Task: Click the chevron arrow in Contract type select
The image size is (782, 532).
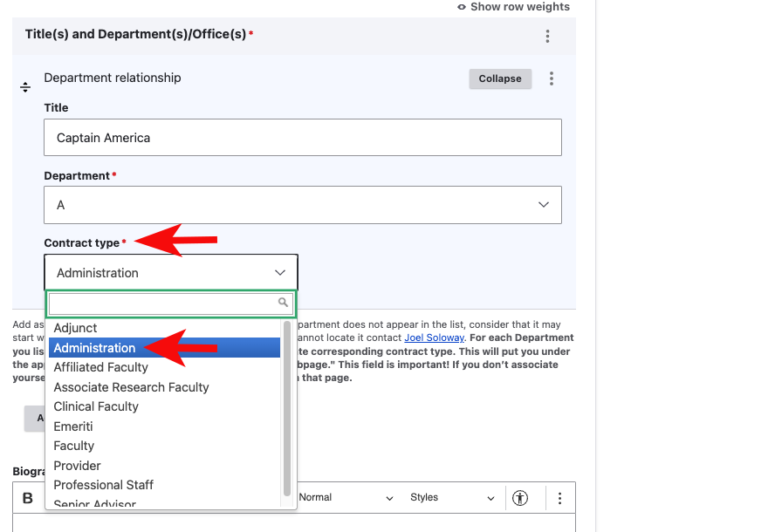Action: pyautogui.click(x=280, y=272)
